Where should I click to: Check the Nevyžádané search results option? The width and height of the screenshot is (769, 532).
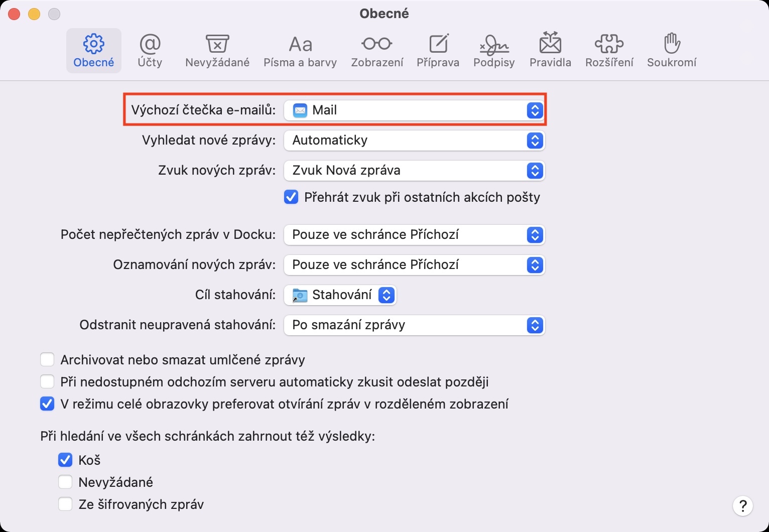[65, 482]
